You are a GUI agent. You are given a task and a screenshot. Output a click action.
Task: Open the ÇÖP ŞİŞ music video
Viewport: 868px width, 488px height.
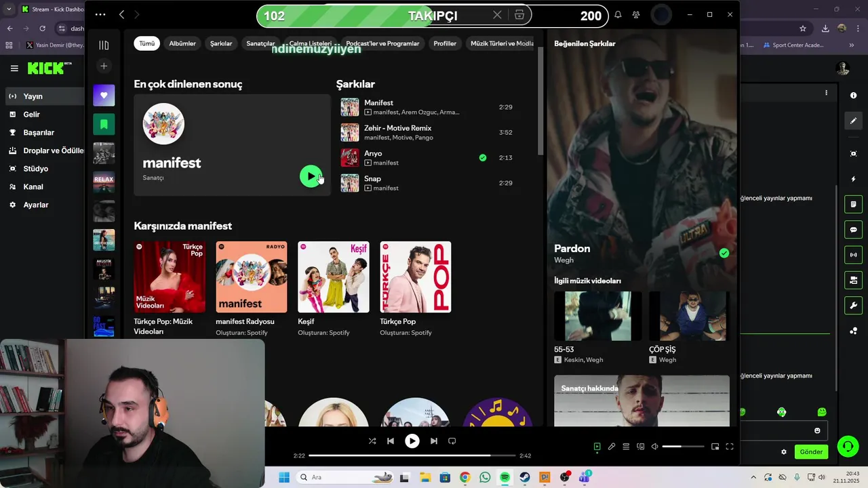click(x=689, y=316)
